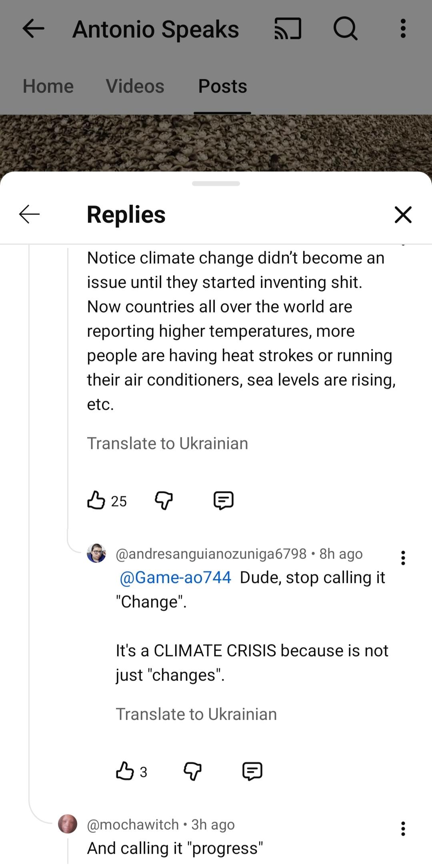
Task: Select the Posts tab
Action: [x=222, y=86]
